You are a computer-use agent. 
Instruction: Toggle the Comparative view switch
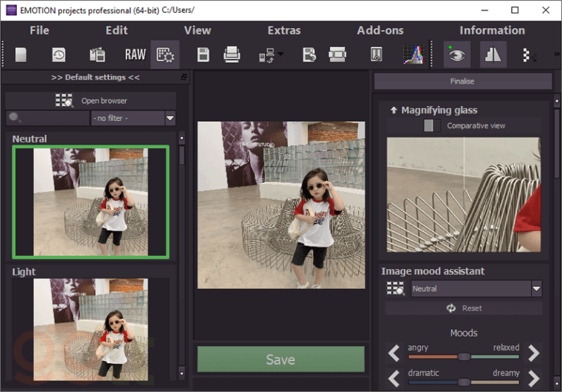coord(432,126)
